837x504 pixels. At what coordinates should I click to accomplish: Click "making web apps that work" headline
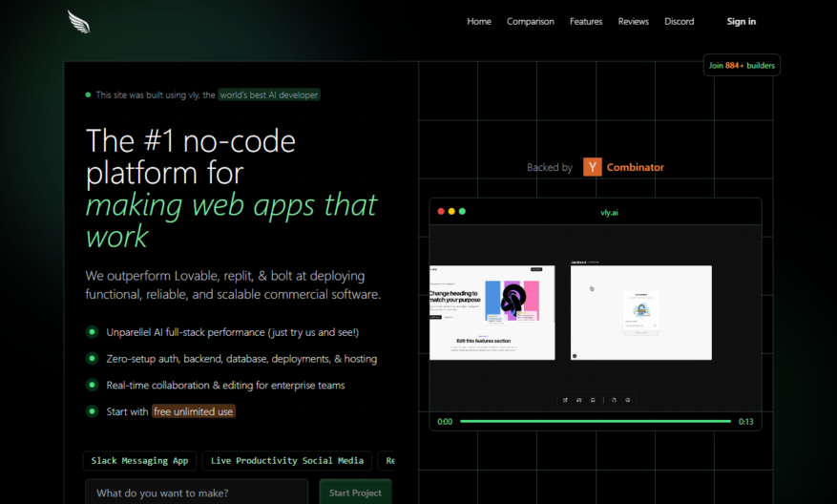[231, 220]
